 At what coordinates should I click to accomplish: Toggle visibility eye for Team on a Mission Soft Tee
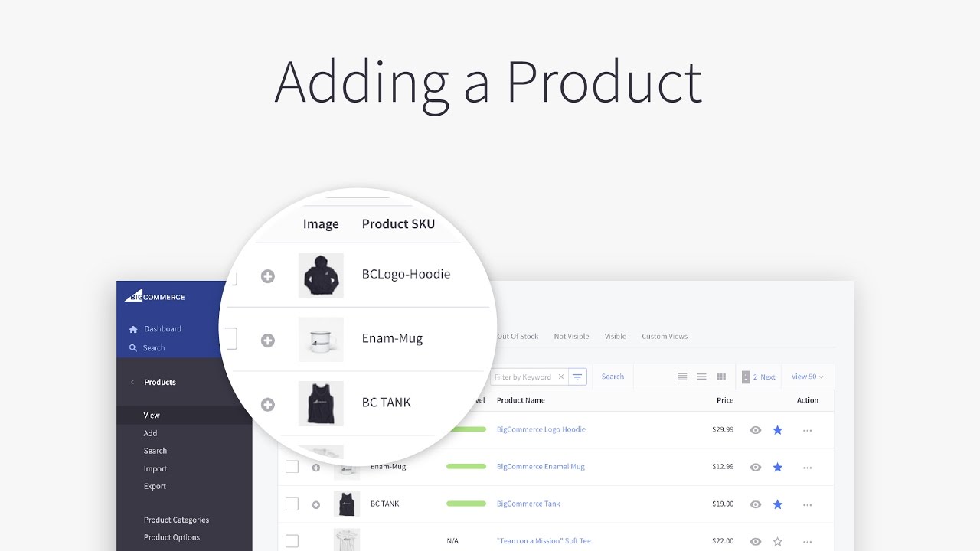(756, 541)
